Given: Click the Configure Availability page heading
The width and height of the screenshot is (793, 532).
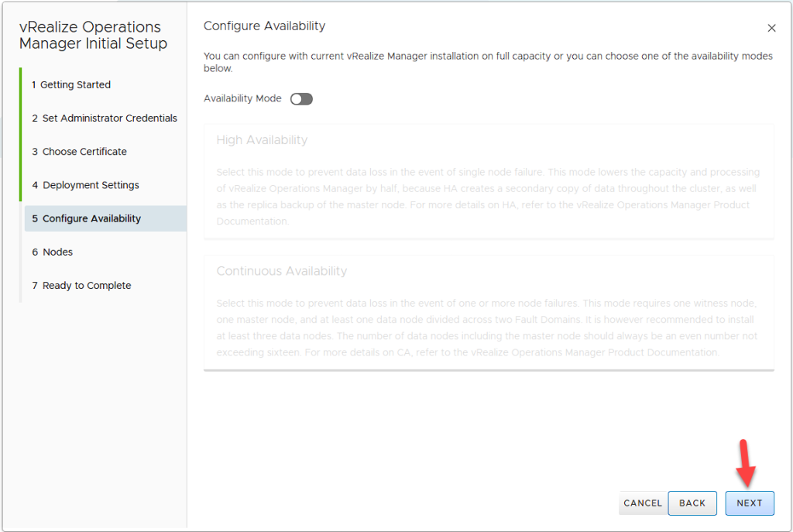Looking at the screenshot, I should (x=264, y=26).
